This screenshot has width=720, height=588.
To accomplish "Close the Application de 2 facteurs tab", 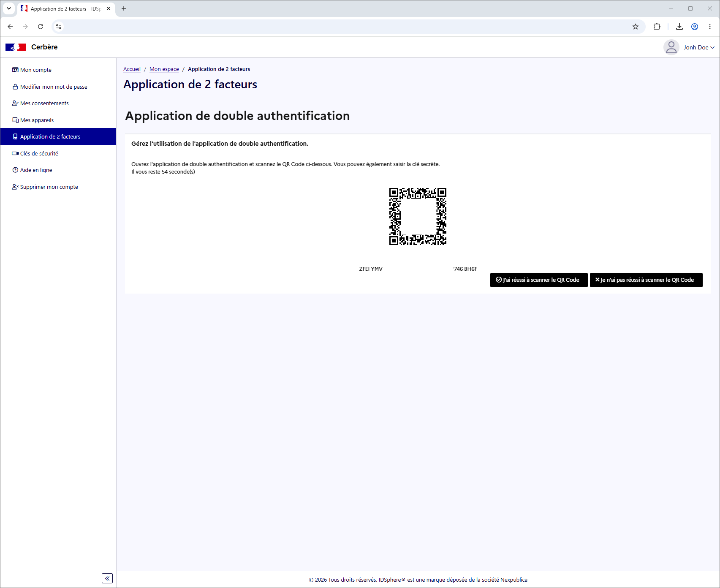I will pos(109,8).
